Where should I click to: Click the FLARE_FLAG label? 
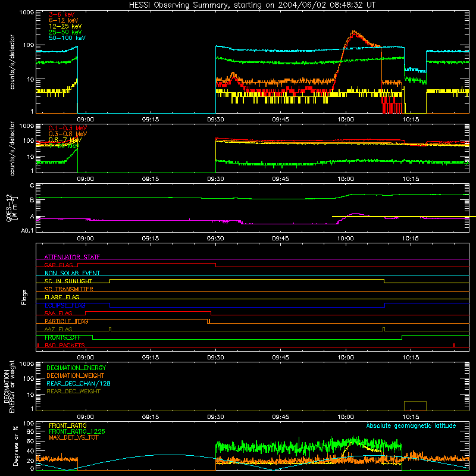[x=62, y=297]
